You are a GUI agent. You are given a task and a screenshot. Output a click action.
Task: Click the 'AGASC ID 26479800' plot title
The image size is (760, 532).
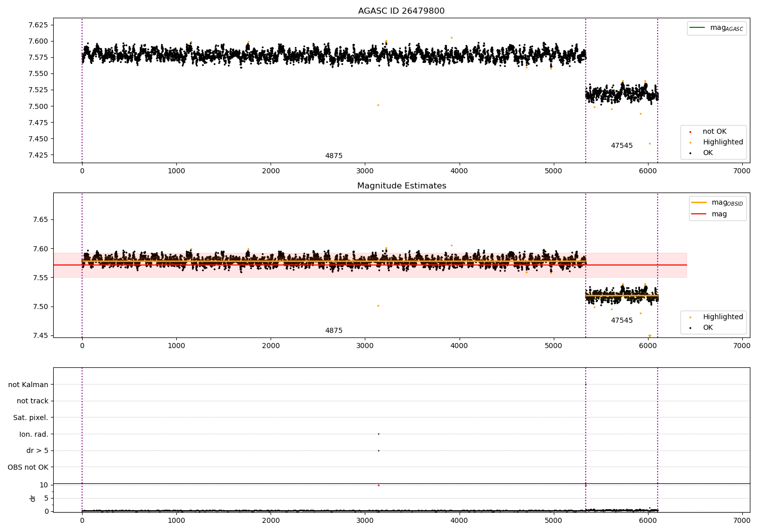[401, 11]
